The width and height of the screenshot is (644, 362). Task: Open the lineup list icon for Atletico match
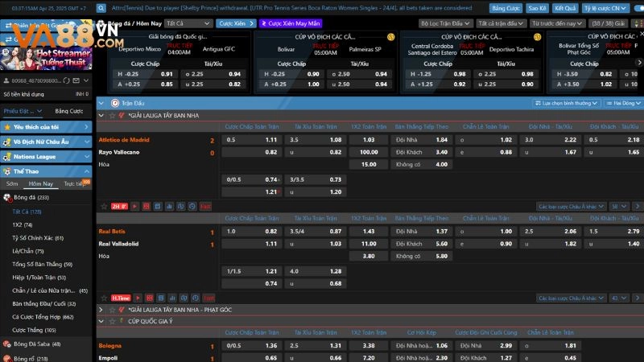pyautogui.click(x=158, y=207)
